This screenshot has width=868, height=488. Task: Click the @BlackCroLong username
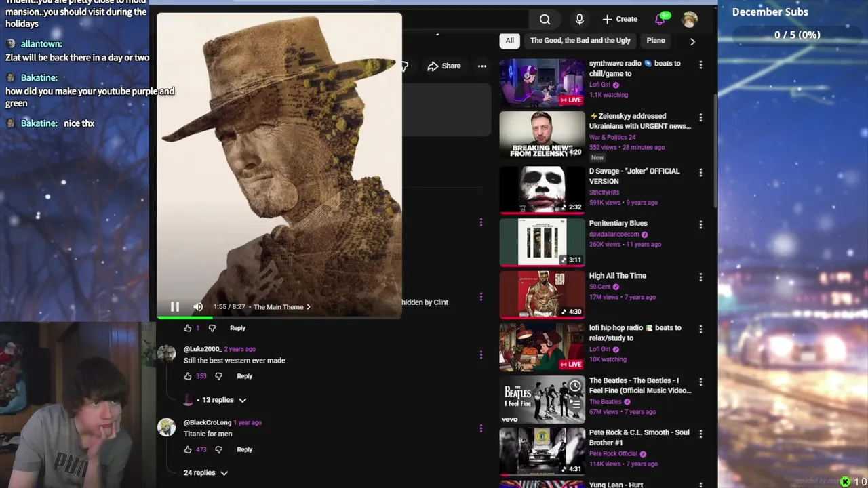[208, 422]
